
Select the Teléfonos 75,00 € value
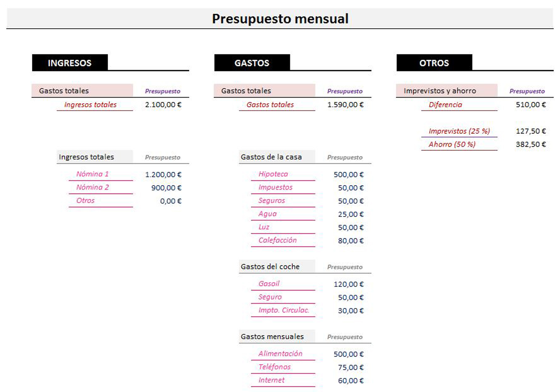click(351, 367)
